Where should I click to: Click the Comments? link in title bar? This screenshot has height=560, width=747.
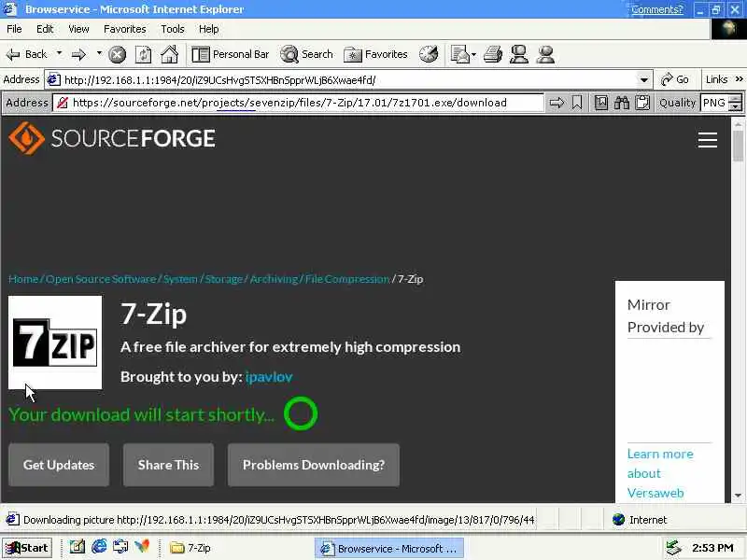point(657,9)
